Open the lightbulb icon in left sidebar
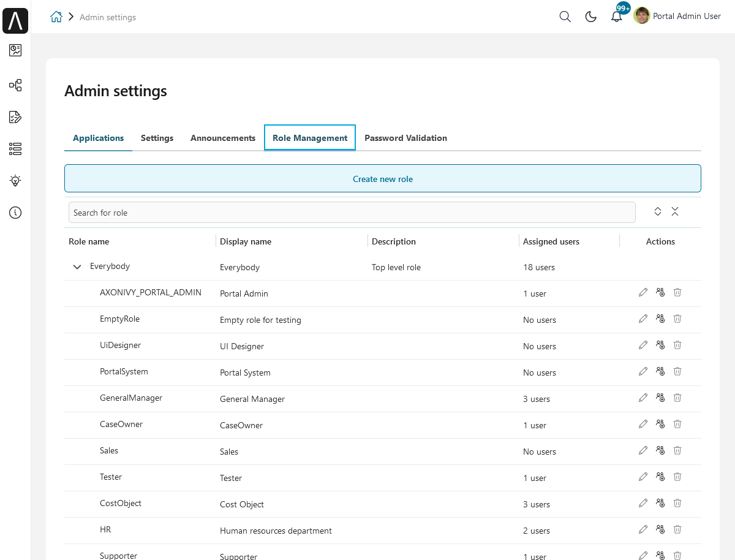This screenshot has height=560, width=735. (15, 181)
